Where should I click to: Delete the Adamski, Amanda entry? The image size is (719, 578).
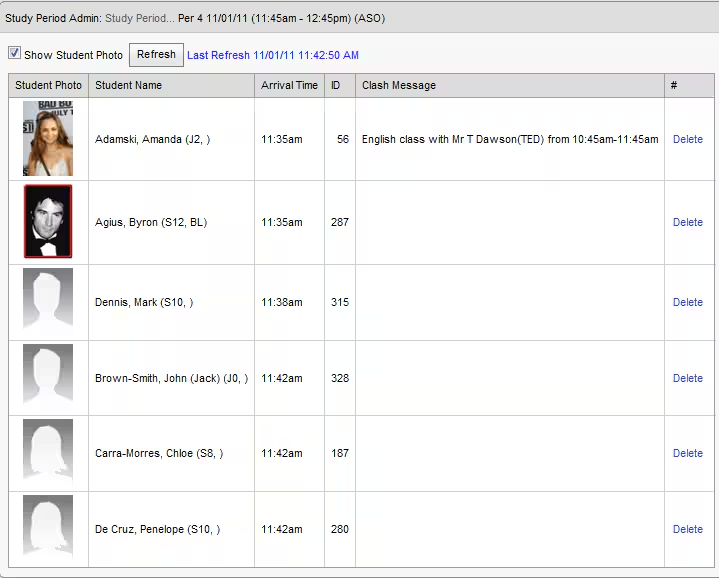[687, 139]
